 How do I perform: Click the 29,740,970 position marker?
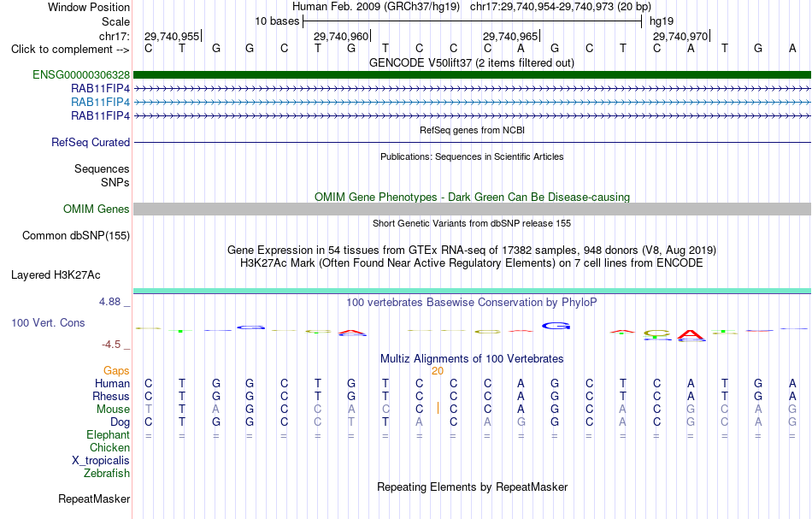pyautogui.click(x=681, y=36)
